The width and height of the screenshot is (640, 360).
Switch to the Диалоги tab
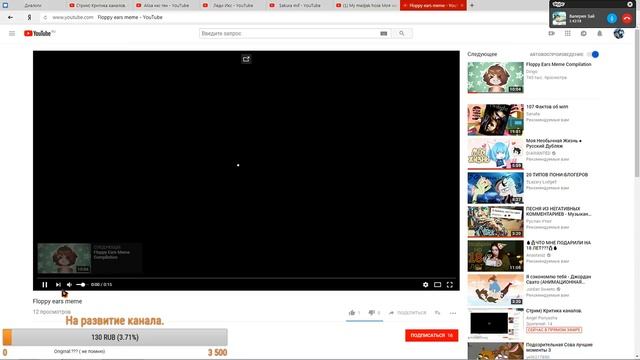pos(33,5)
